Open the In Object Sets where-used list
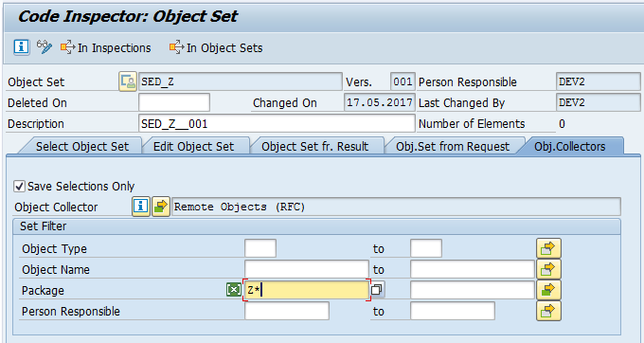The height and width of the screenshot is (343, 644). click(216, 47)
